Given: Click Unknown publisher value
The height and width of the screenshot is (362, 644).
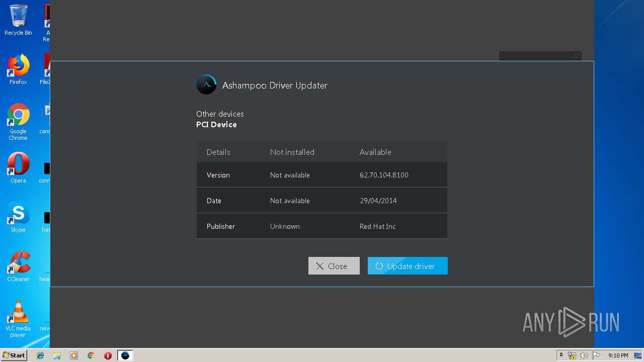Looking at the screenshot, I should pos(285,226).
